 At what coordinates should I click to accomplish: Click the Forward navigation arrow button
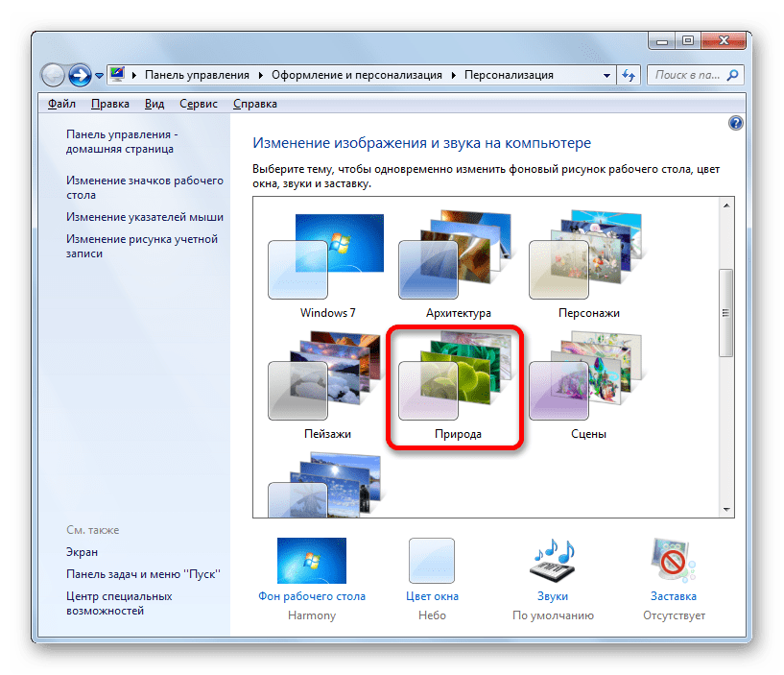pyautogui.click(x=80, y=76)
